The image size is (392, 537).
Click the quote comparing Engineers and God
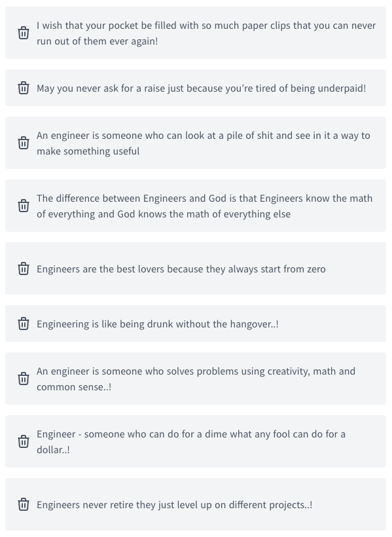click(x=204, y=206)
